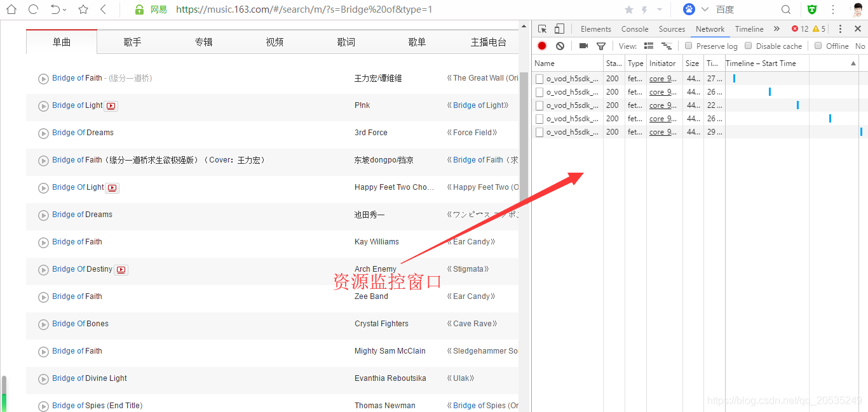Open artist link Evanthia Reboutsika
868x412 pixels.
coord(390,378)
